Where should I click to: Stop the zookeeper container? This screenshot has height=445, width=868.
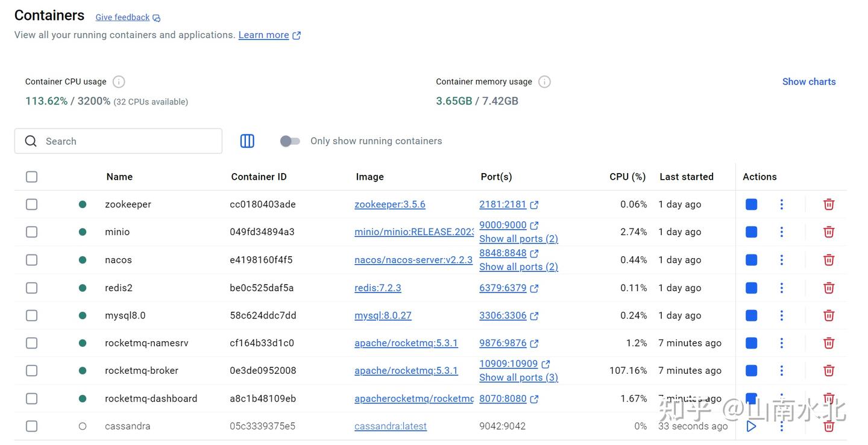(x=751, y=204)
